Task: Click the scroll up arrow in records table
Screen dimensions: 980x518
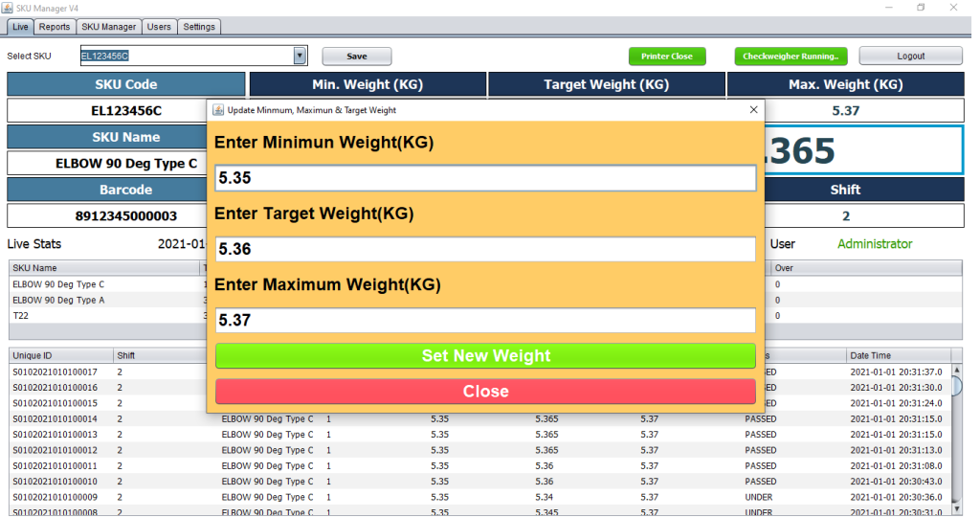Action: point(956,371)
